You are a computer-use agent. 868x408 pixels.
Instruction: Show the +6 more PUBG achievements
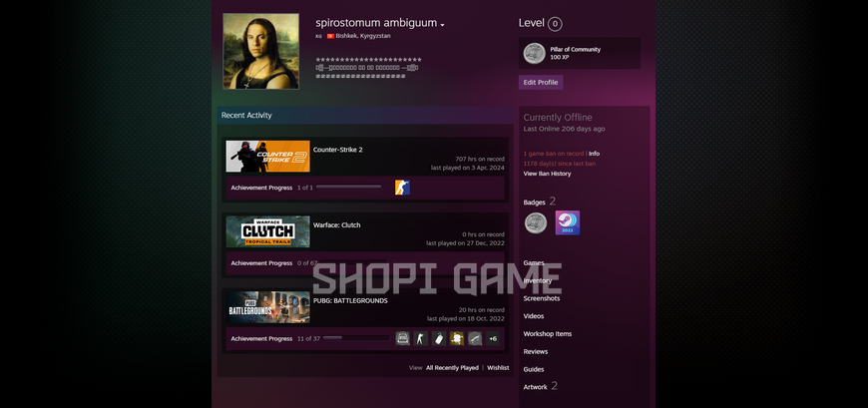[493, 338]
